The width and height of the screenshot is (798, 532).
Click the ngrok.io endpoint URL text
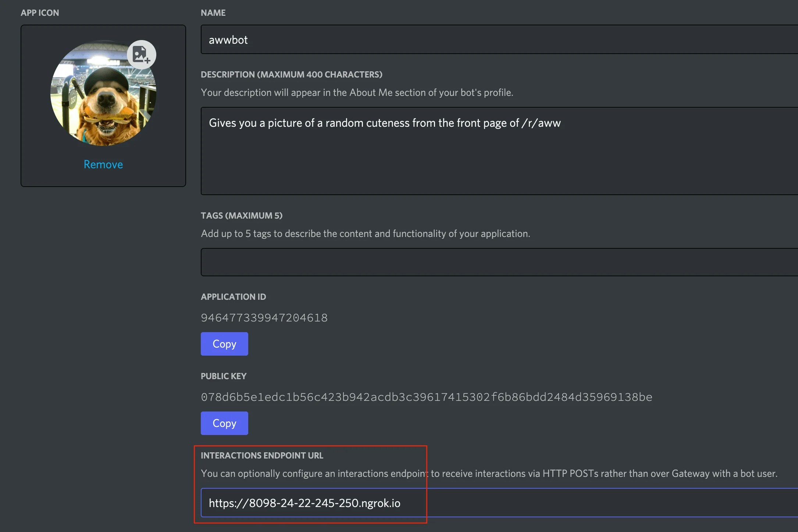(304, 503)
